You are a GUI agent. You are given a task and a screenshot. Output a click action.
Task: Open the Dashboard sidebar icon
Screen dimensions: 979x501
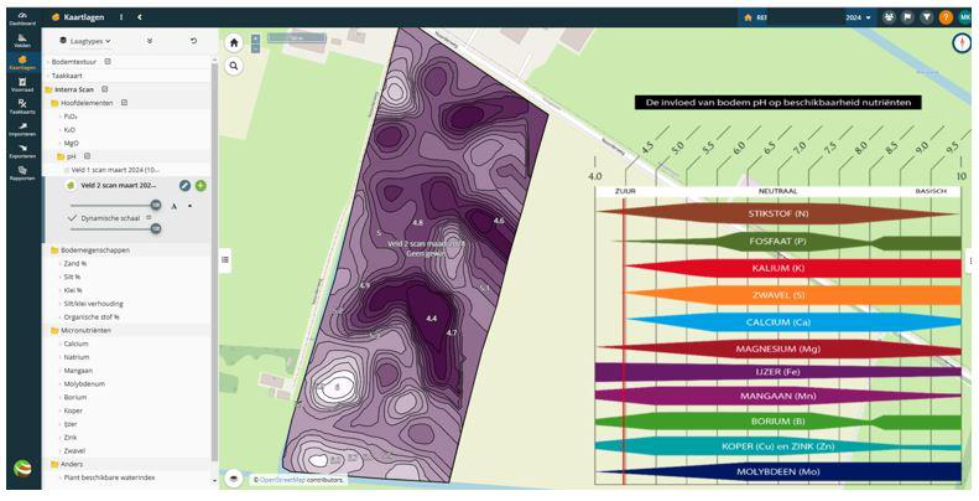(22, 18)
